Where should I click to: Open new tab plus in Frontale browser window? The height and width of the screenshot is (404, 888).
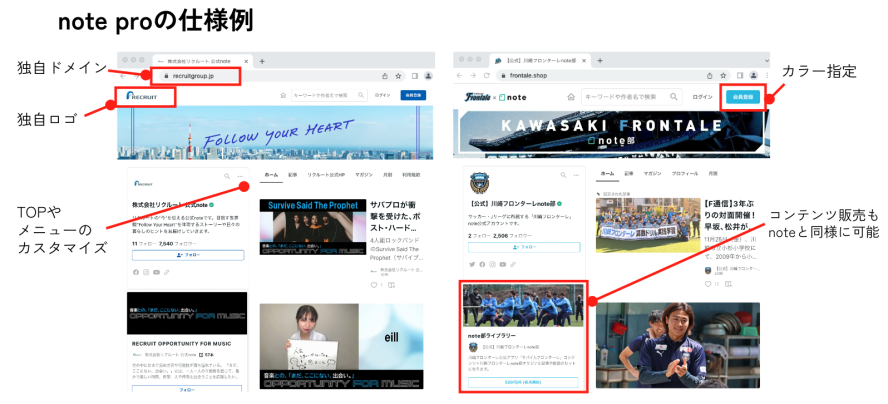[600, 61]
